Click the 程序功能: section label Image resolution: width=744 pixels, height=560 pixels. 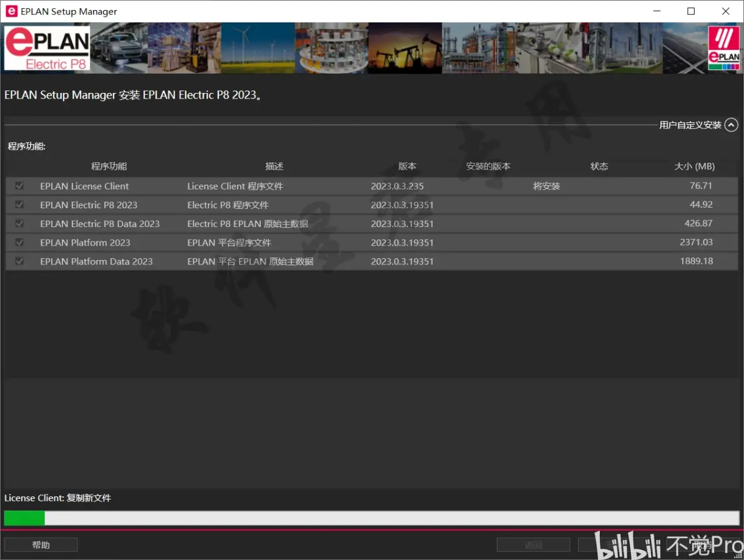tap(27, 146)
